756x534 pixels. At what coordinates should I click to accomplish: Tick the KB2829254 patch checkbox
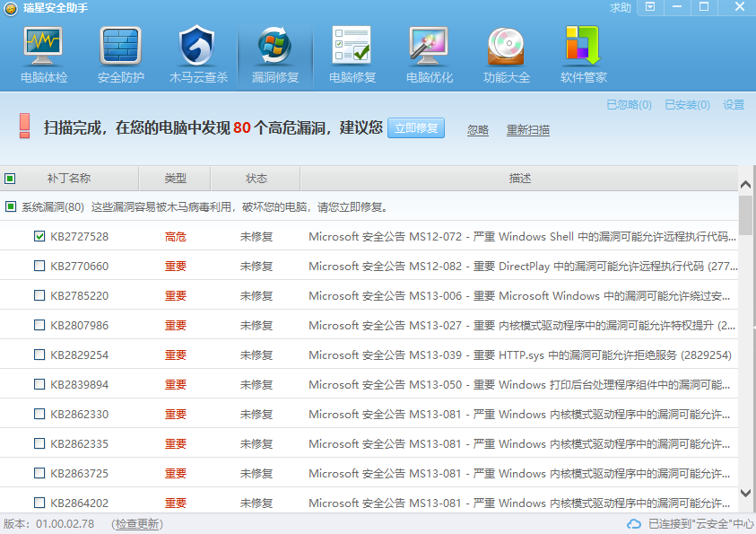point(39,355)
